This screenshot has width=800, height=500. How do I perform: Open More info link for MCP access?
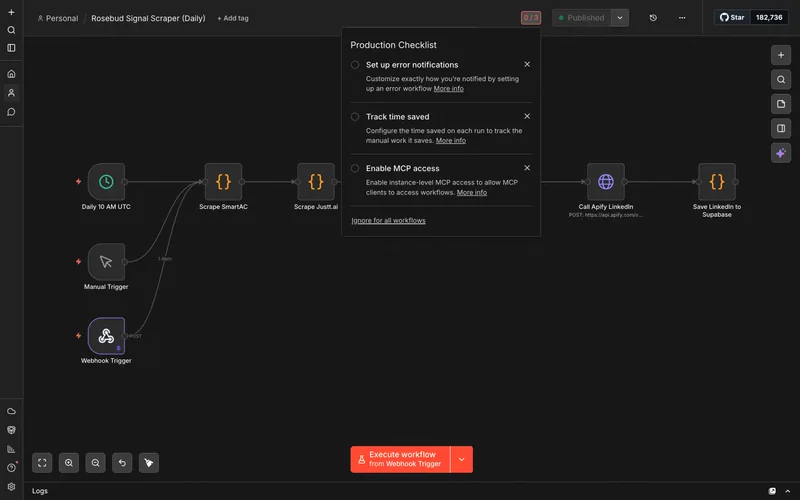(471, 192)
